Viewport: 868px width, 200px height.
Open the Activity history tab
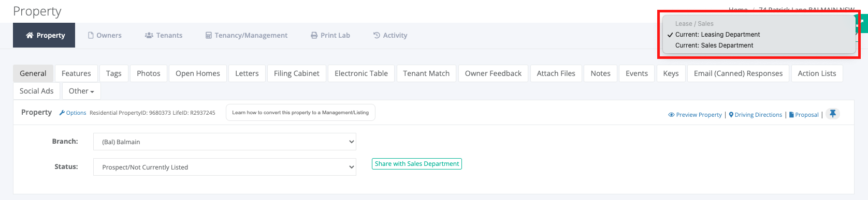click(390, 35)
